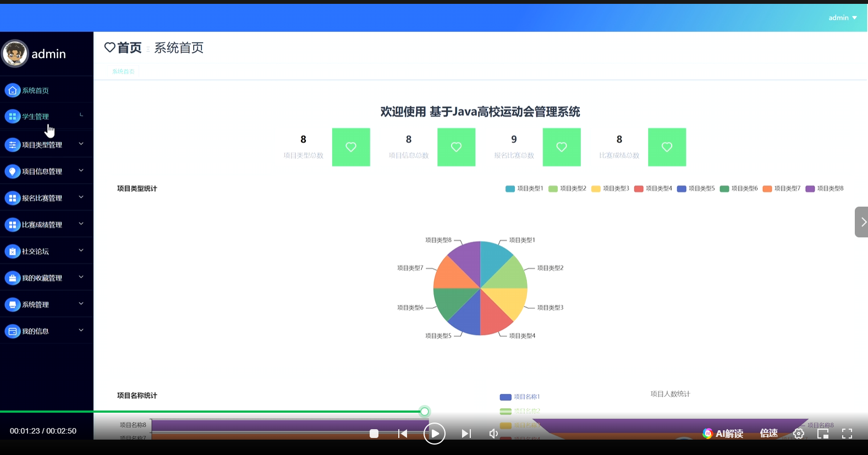Click the 我的信息 card icon

12,331
